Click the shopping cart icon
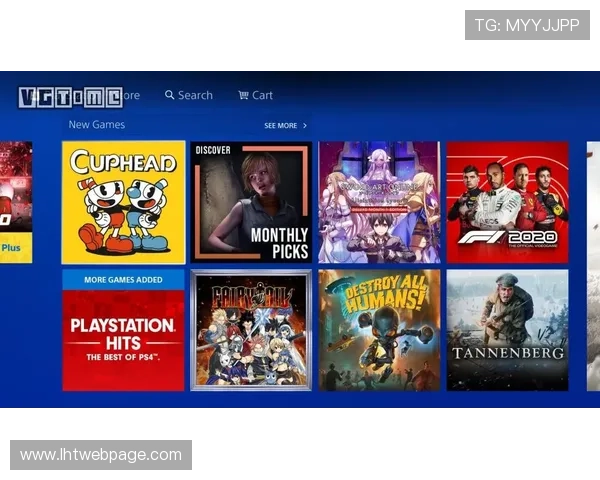600x480 pixels. click(243, 95)
